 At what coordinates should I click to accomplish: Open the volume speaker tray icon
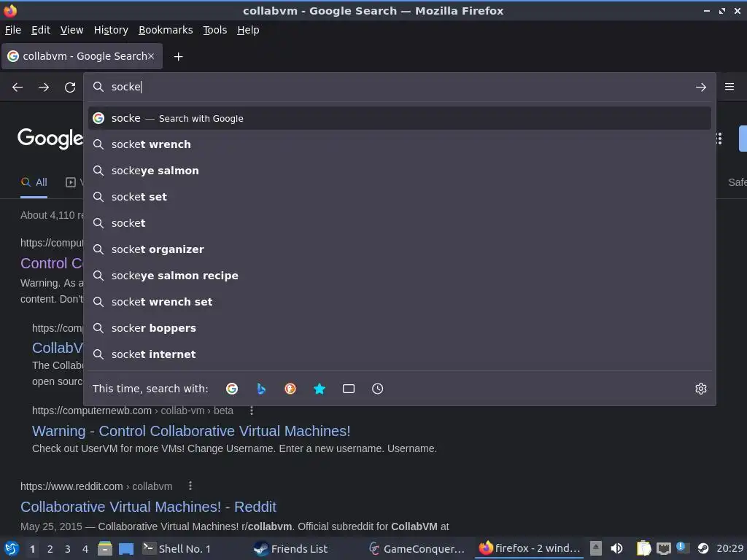point(616,548)
